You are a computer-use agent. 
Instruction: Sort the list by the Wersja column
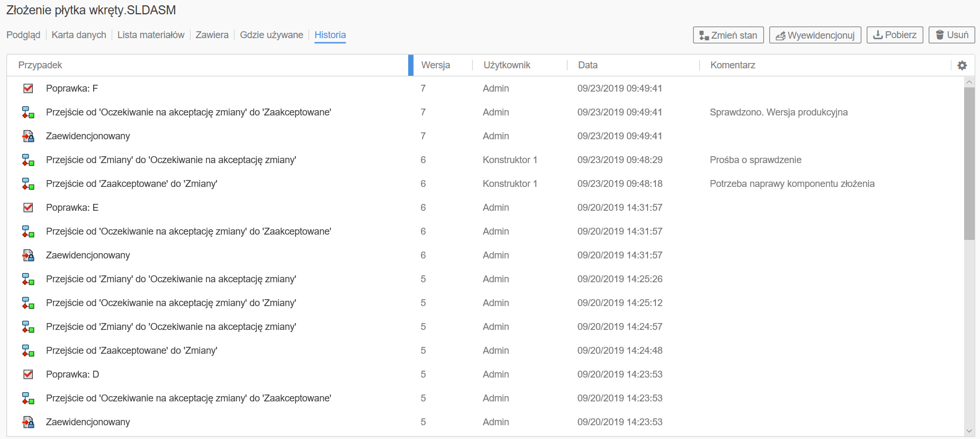[x=435, y=65]
